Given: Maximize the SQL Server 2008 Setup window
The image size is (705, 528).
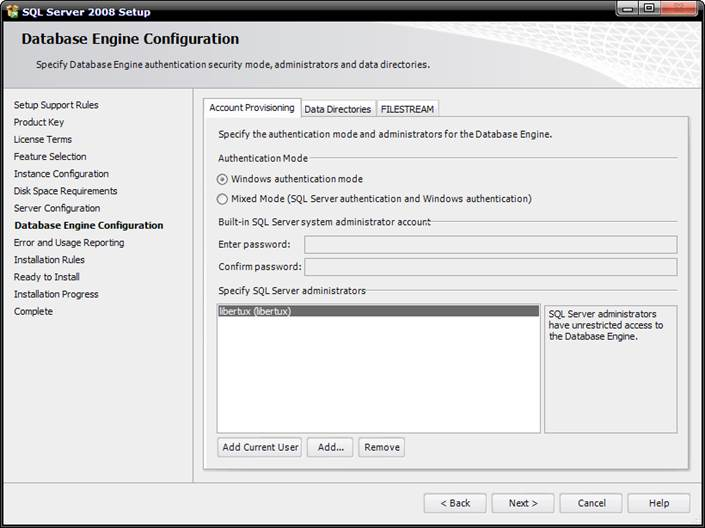Looking at the screenshot, I should click(649, 9).
